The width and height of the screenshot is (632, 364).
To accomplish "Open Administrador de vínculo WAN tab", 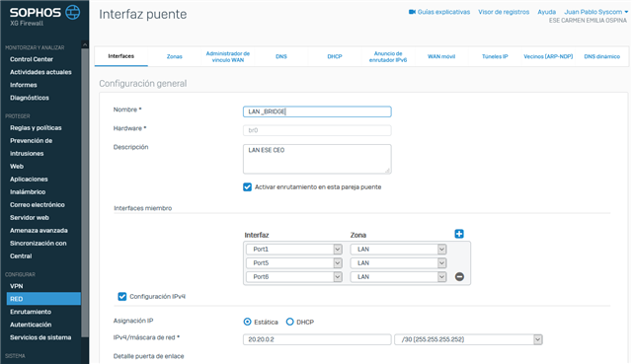I will point(228,57).
